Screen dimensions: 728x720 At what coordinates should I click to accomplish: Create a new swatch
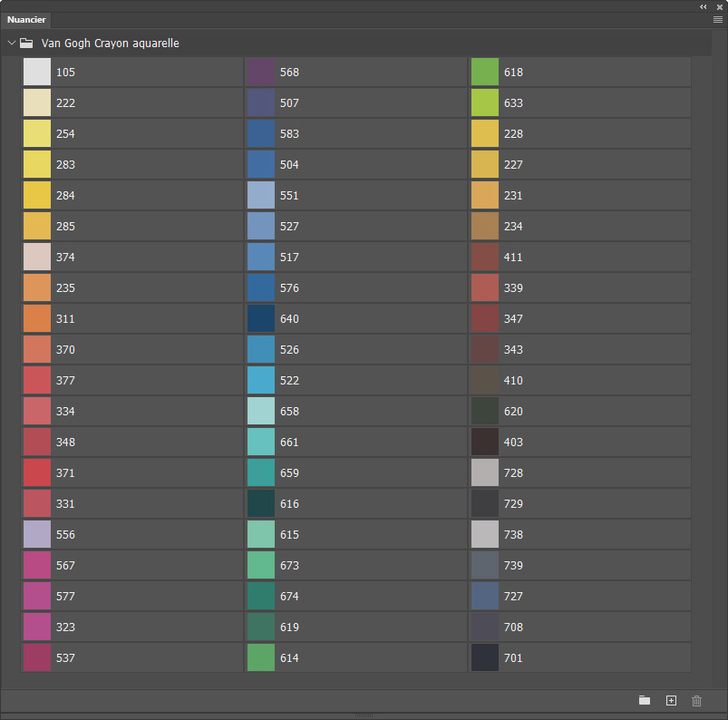671,700
